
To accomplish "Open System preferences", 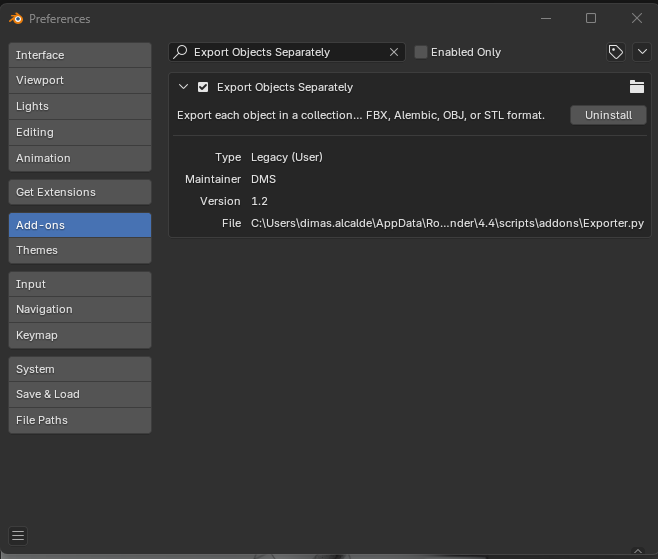I will click(80, 369).
